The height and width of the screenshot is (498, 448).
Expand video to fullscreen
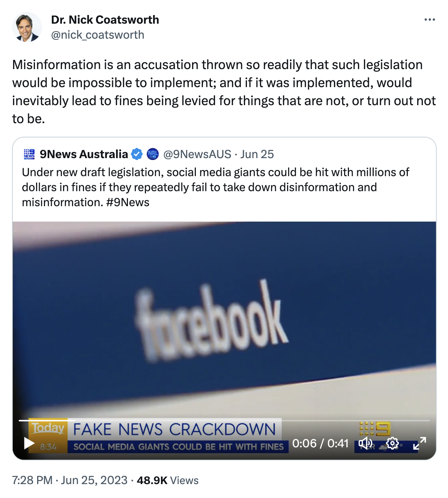[x=419, y=443]
